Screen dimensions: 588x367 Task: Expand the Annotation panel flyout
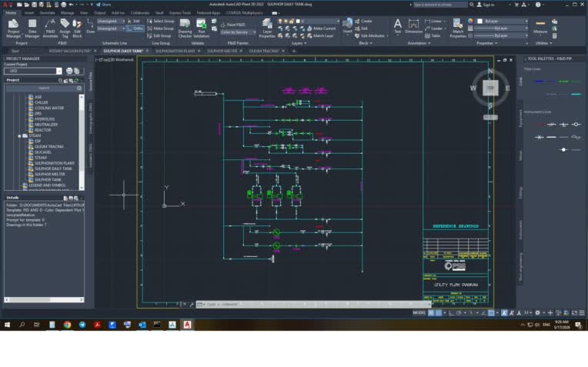(419, 43)
